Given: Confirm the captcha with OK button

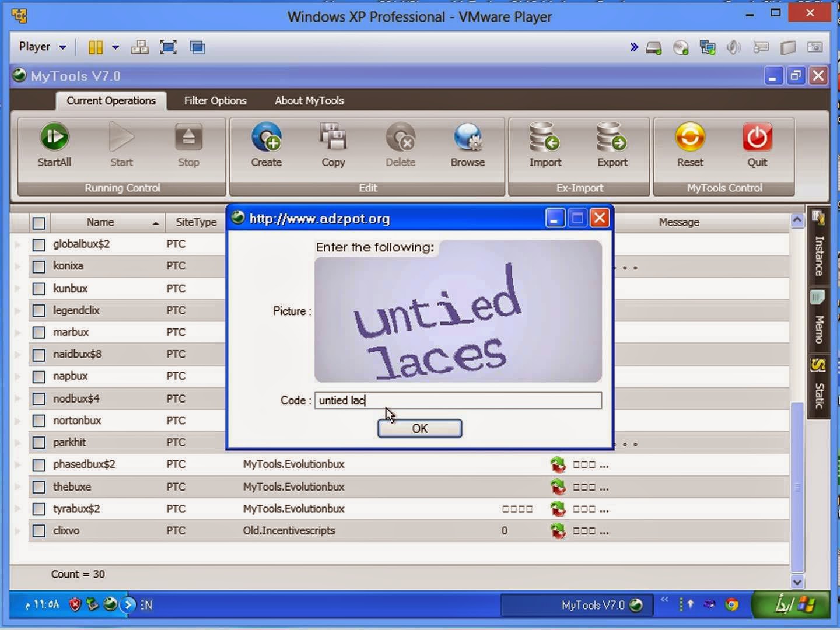Looking at the screenshot, I should pyautogui.click(x=420, y=428).
